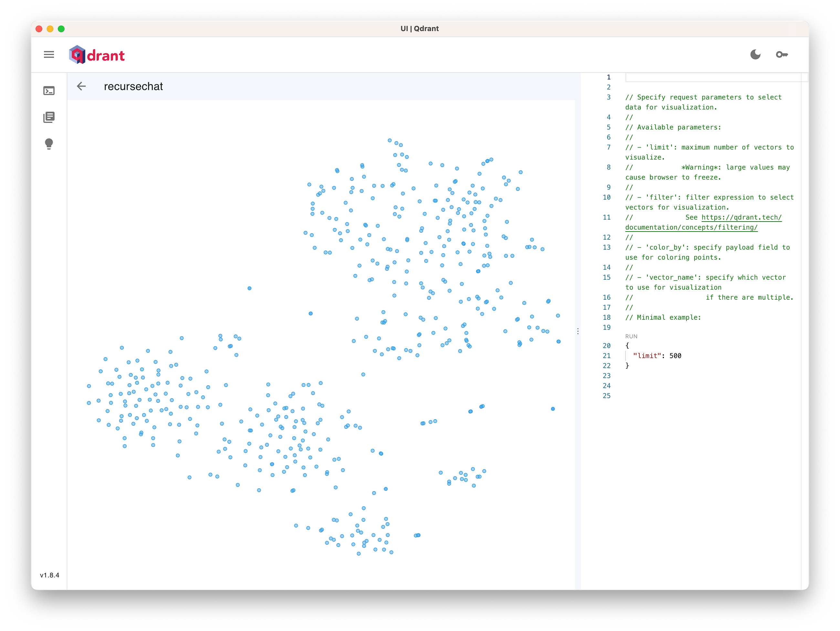Open the hamburger navigation menu
Viewport: 840px width, 631px height.
[x=49, y=55]
